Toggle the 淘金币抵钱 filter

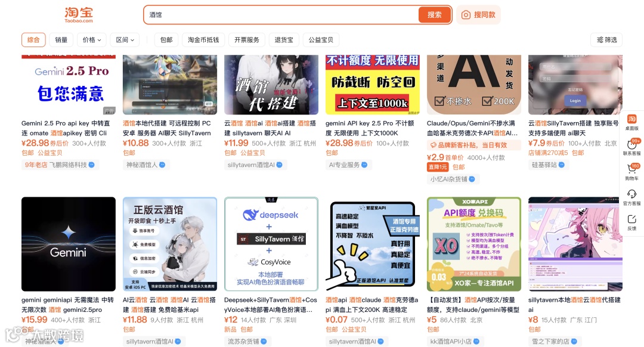203,40
